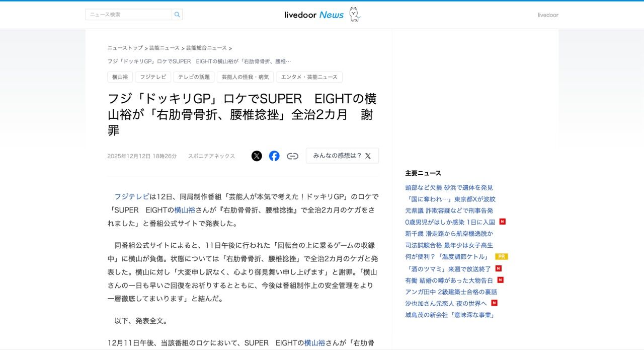Click the red N badge beside 有働 headline
This screenshot has height=350, width=644.
pos(500,280)
